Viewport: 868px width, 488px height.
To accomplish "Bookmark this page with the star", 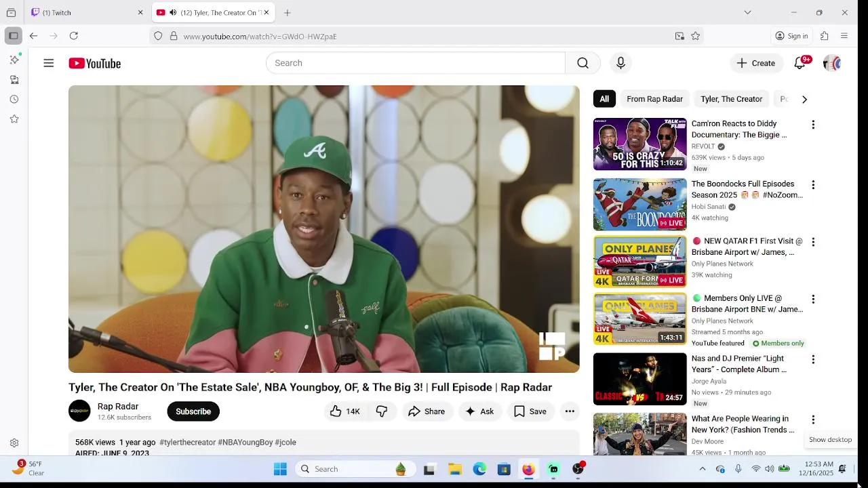I will [695, 36].
